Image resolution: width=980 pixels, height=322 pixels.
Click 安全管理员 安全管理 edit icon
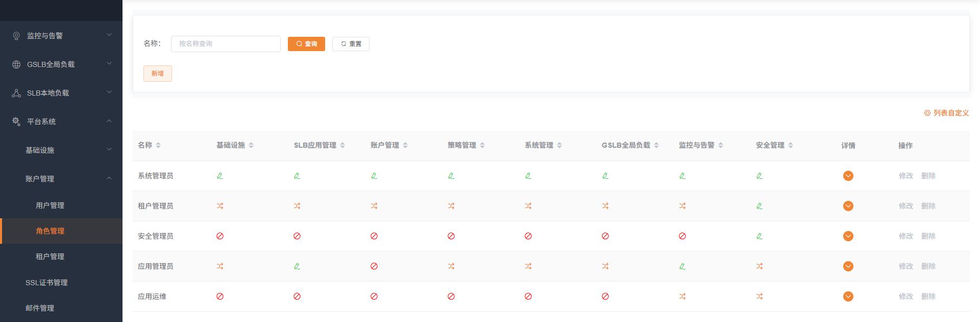pyautogui.click(x=759, y=236)
